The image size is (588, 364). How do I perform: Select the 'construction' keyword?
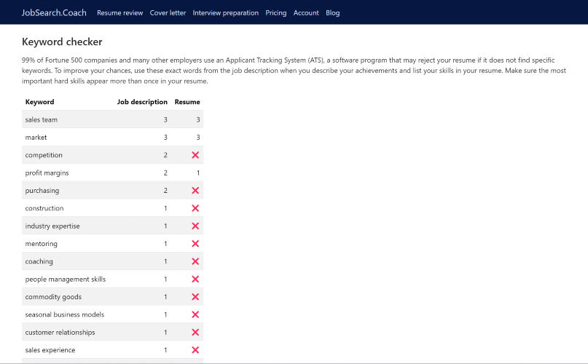44,208
